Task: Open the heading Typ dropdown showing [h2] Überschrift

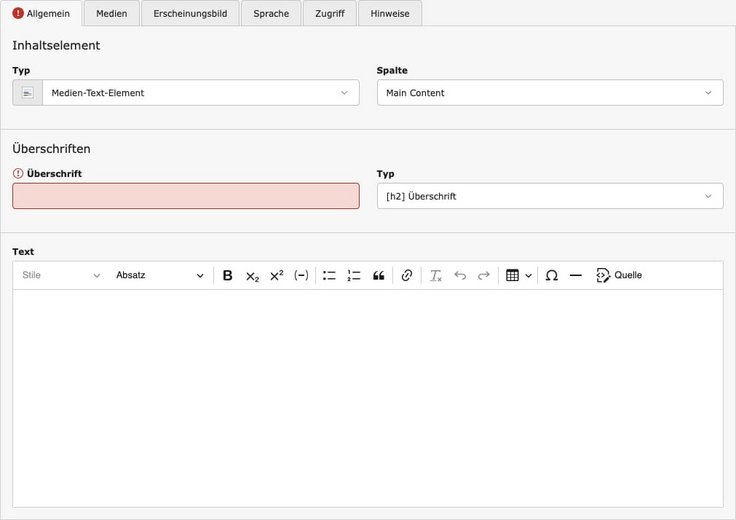Action: click(x=549, y=196)
